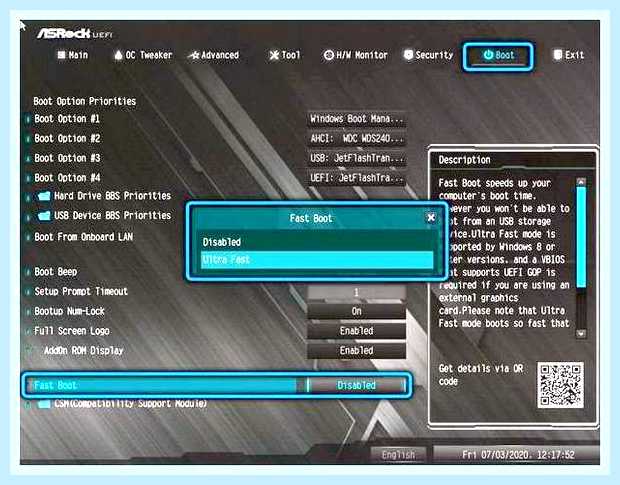Select the Boot tab
This screenshot has width=620, height=485.
498,56
